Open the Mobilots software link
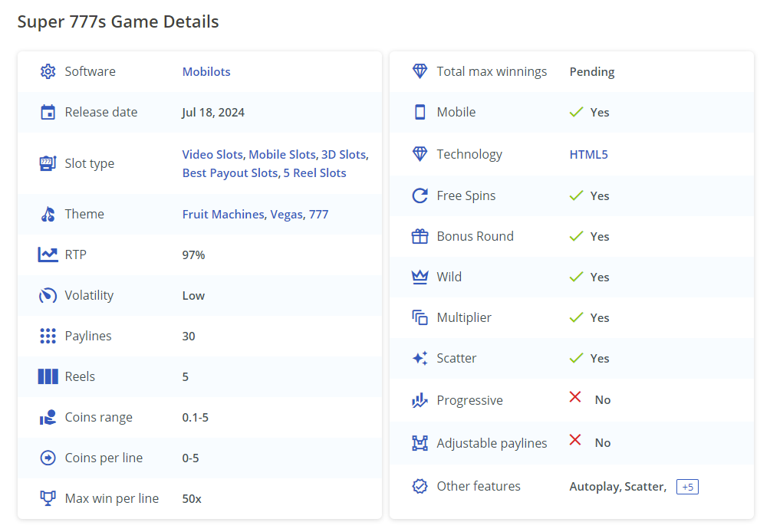 (x=206, y=71)
